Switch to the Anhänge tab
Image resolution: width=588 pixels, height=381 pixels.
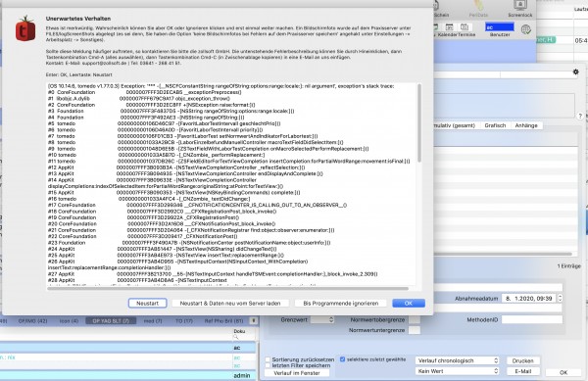[526, 125]
